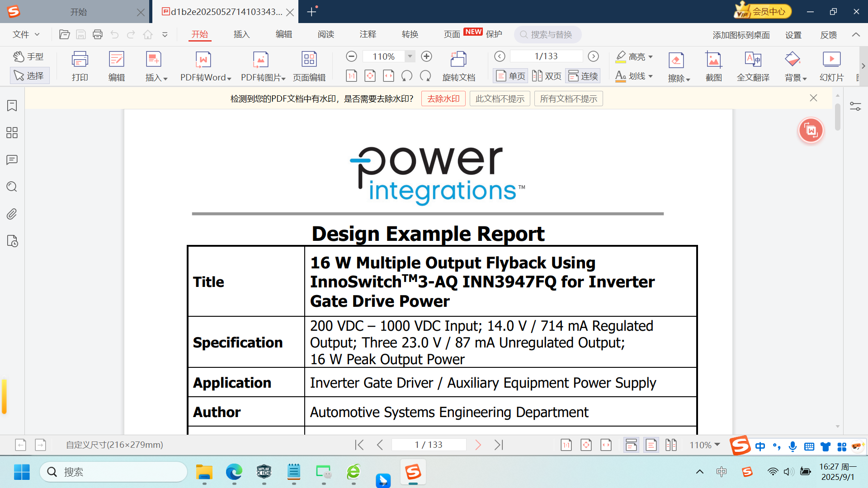Switch to 双页 double page view
This screenshot has height=488, width=868.
pos(547,76)
